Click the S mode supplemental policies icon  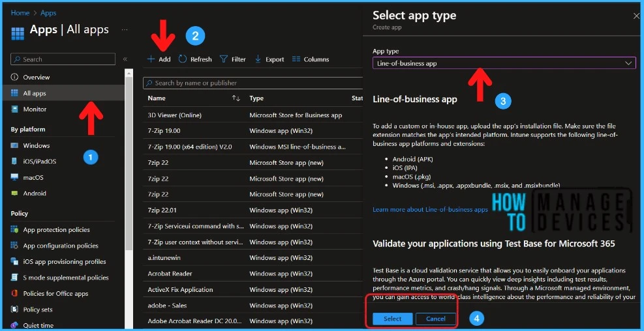[x=14, y=278]
